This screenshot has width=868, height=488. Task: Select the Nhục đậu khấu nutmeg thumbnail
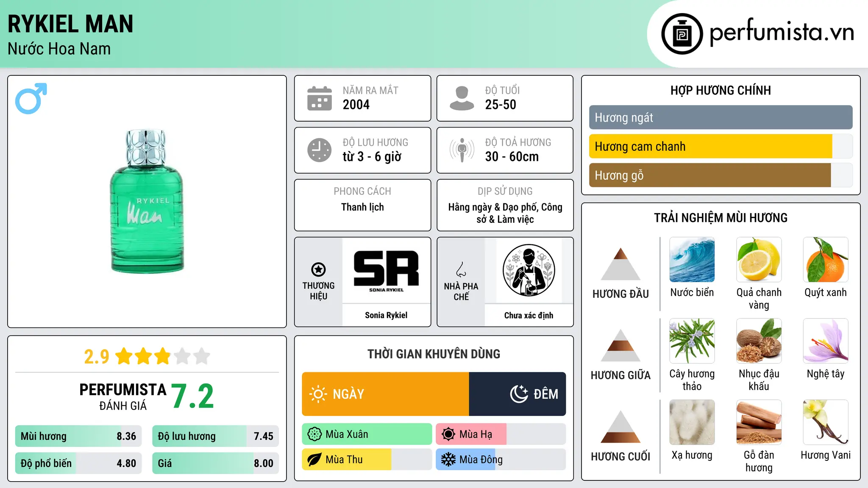[x=759, y=341]
